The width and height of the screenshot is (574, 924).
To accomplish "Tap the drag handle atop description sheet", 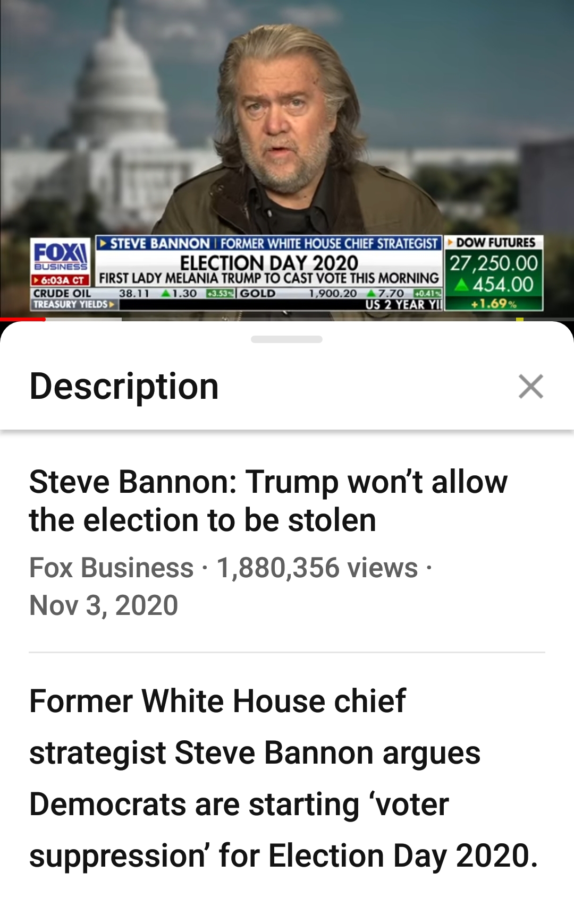I will pos(286,339).
